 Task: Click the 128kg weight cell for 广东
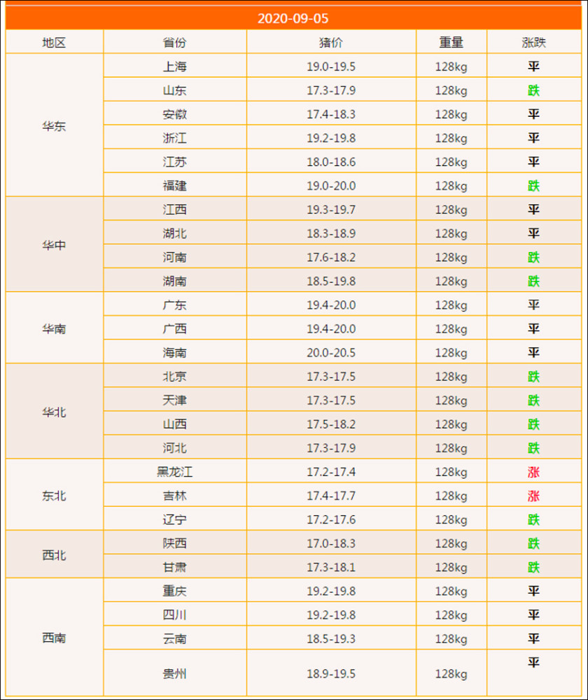click(x=451, y=305)
